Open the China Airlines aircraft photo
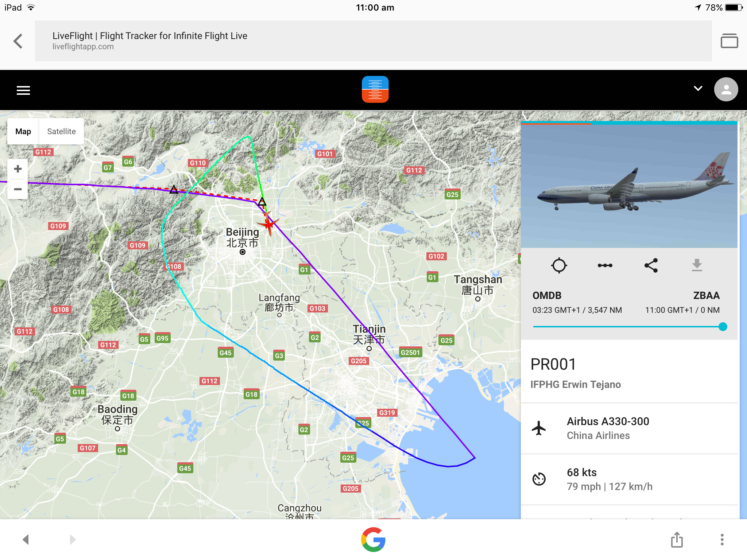Screen dimensions: 747x560 [x=629, y=186]
